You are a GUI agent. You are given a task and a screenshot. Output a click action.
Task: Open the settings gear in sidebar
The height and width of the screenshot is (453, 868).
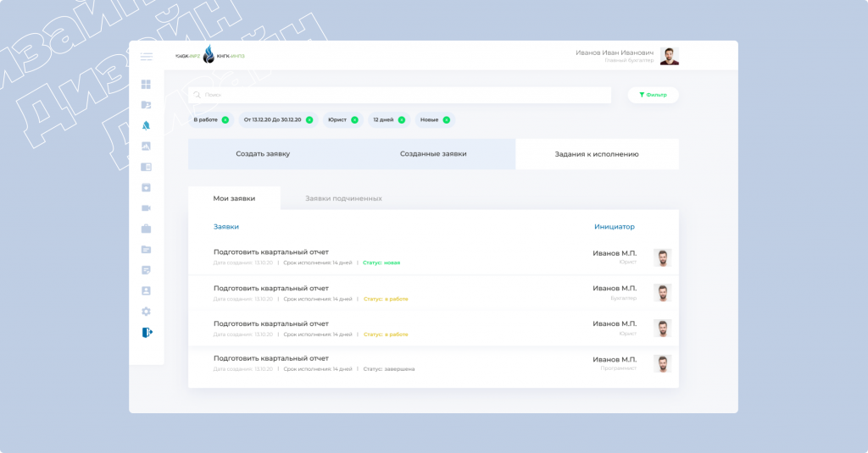[146, 312]
